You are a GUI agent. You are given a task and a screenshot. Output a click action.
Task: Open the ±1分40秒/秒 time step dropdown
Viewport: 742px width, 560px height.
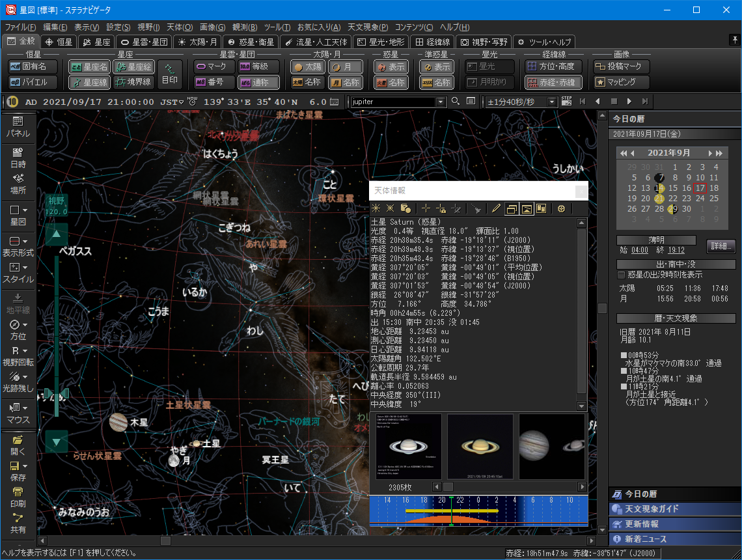pos(552,102)
